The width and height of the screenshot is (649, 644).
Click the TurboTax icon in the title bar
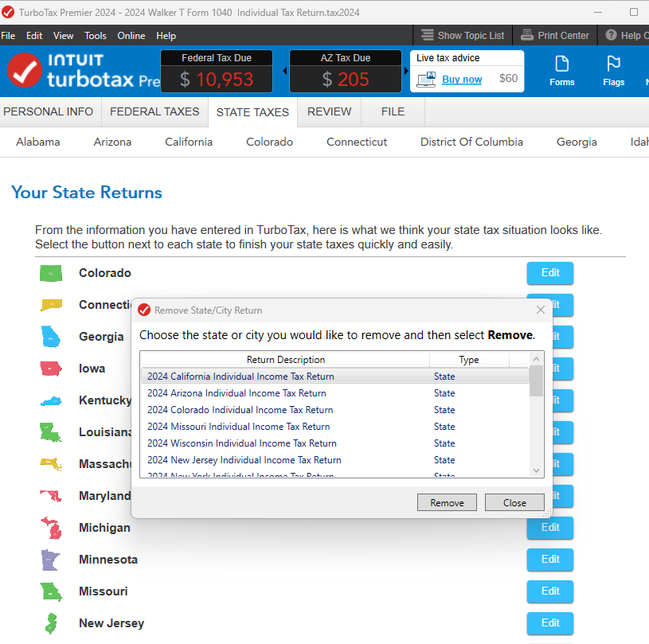(8, 13)
